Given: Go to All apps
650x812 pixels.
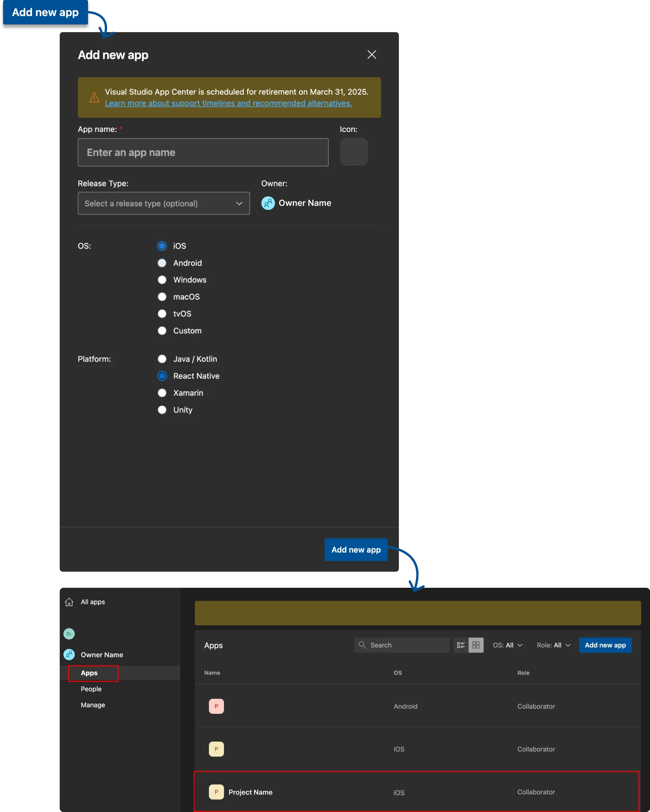Looking at the screenshot, I should [x=93, y=602].
